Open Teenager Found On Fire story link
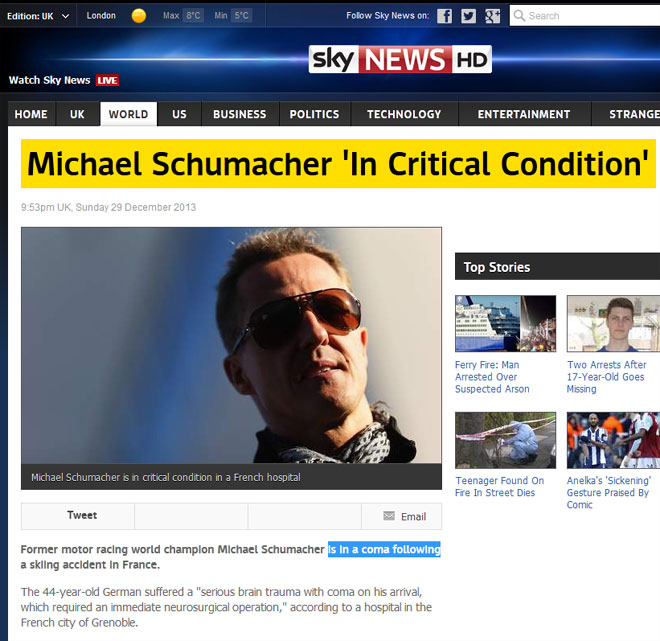660x641 pixels. pos(500,487)
